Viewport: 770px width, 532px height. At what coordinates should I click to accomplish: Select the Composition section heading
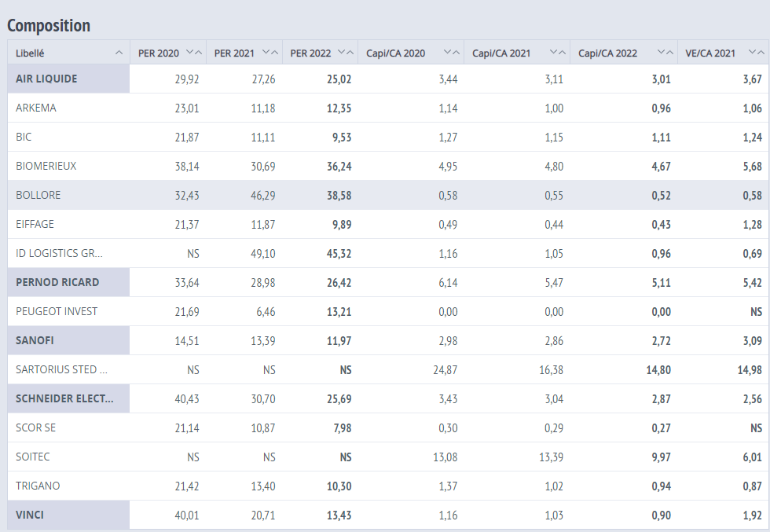[x=49, y=26]
